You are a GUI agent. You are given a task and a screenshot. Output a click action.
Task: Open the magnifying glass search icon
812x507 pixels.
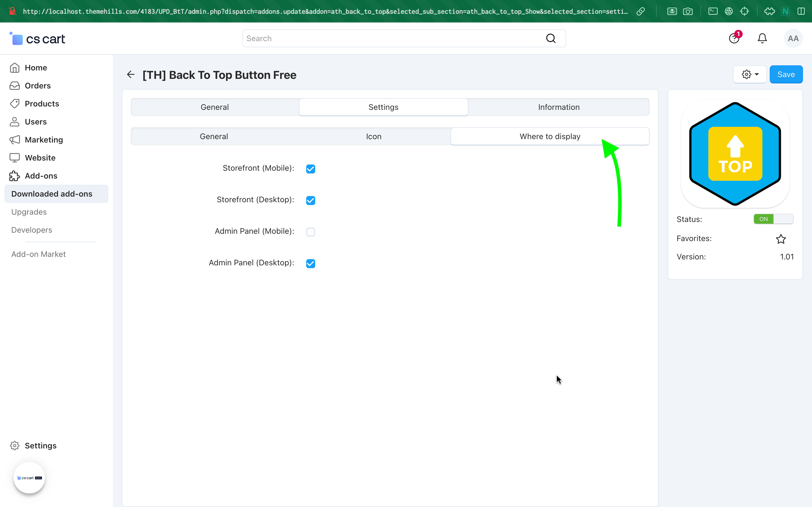click(x=551, y=38)
